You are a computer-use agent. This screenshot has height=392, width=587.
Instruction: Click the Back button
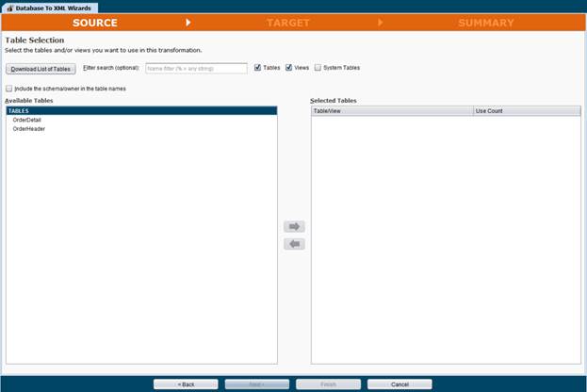pos(186,384)
